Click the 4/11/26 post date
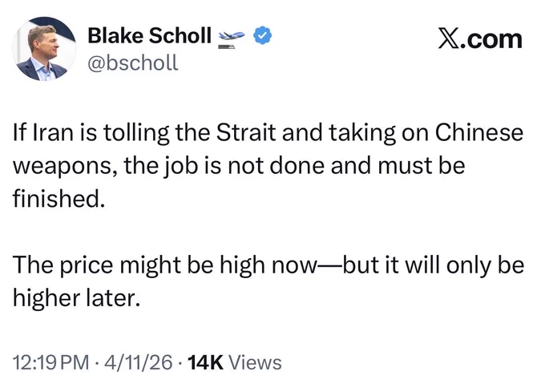Viewport: 545px width, 392px height. pyautogui.click(x=139, y=362)
